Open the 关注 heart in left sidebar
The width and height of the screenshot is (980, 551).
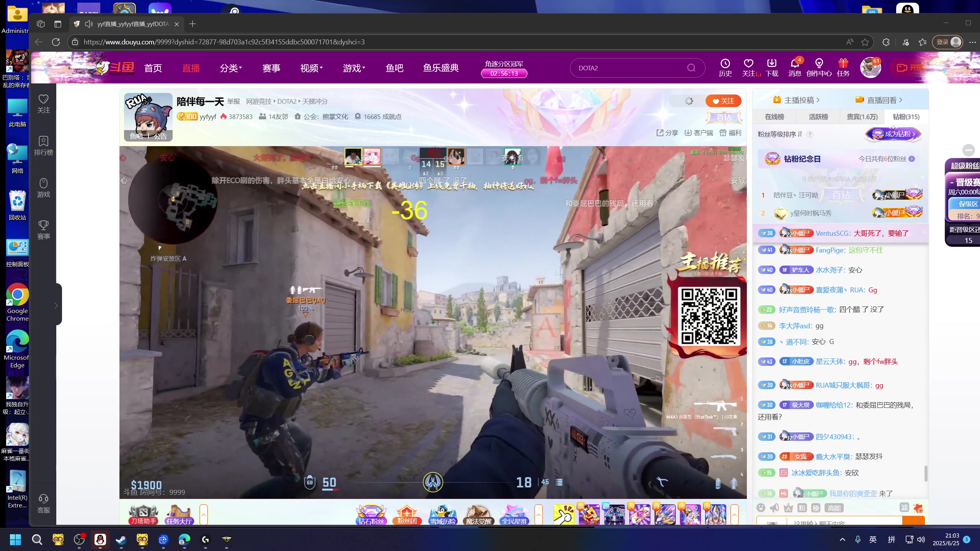point(43,104)
